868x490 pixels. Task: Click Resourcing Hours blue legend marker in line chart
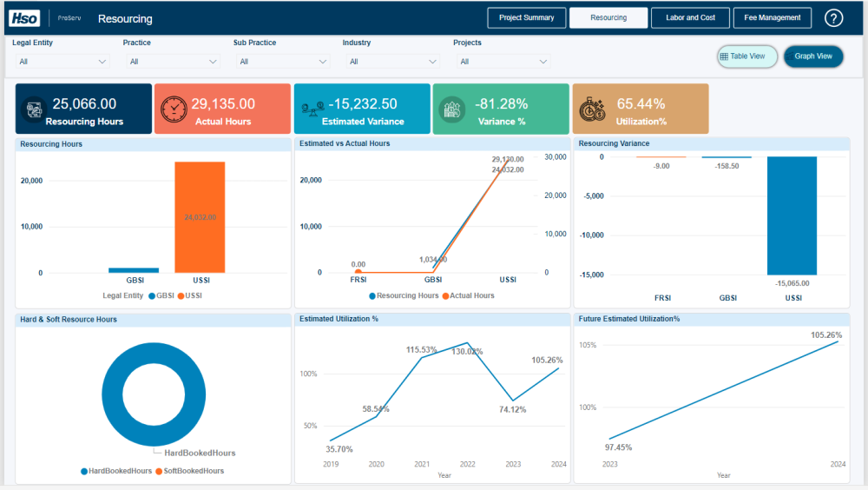[372, 296]
